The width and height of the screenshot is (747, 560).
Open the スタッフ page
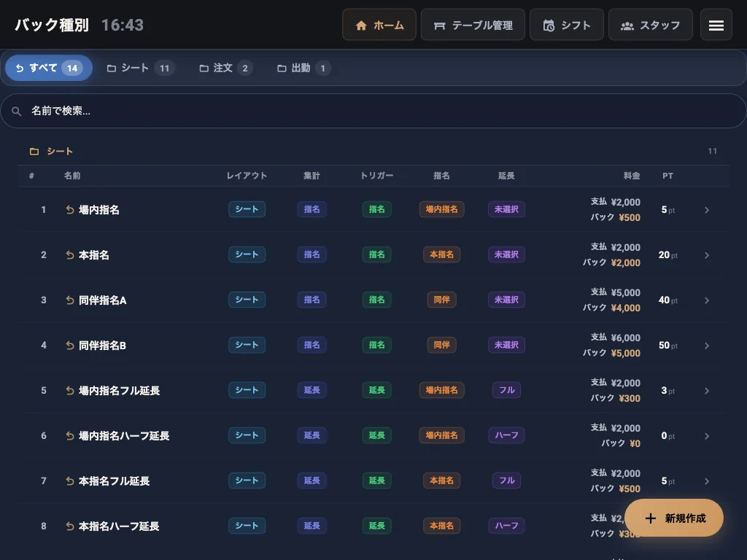(650, 25)
